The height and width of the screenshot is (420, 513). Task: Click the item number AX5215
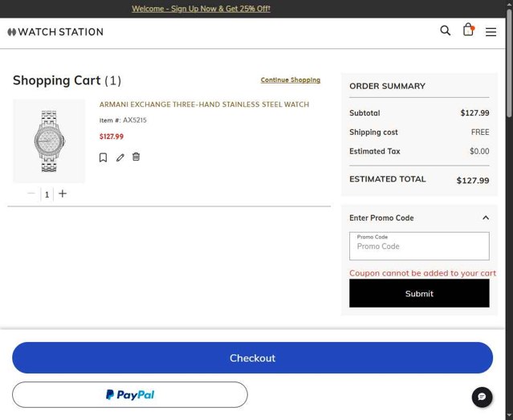pos(134,120)
